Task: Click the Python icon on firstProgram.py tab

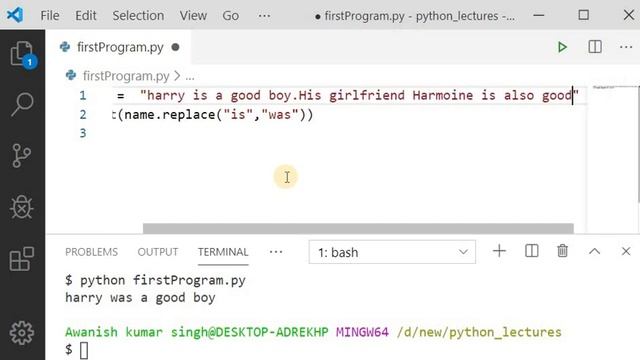Action: pos(64,47)
